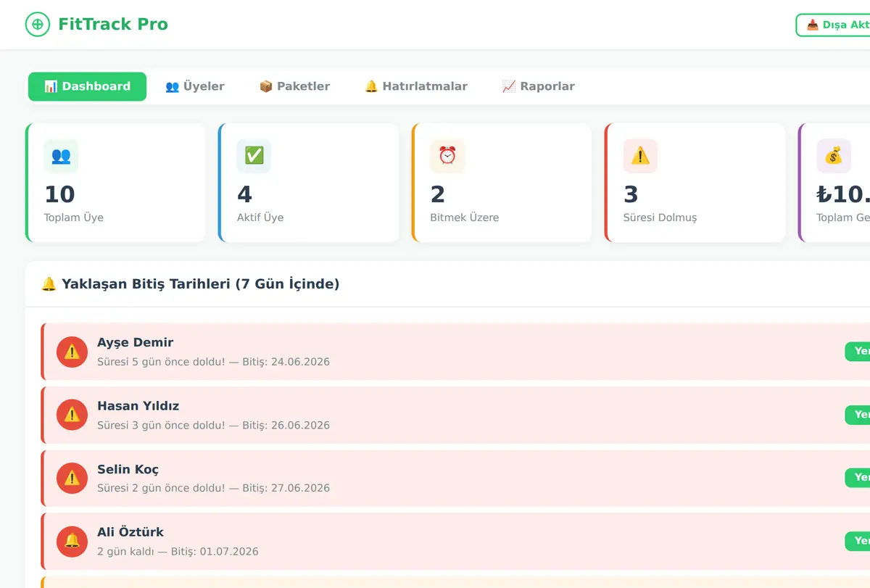Open the Dashboard tab
The image size is (870, 588).
point(87,86)
